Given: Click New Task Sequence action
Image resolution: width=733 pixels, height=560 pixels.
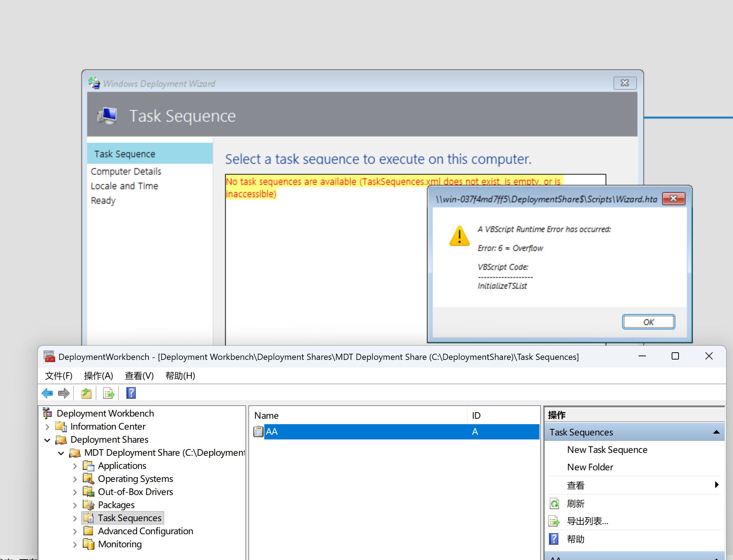Looking at the screenshot, I should pyautogui.click(x=607, y=450).
